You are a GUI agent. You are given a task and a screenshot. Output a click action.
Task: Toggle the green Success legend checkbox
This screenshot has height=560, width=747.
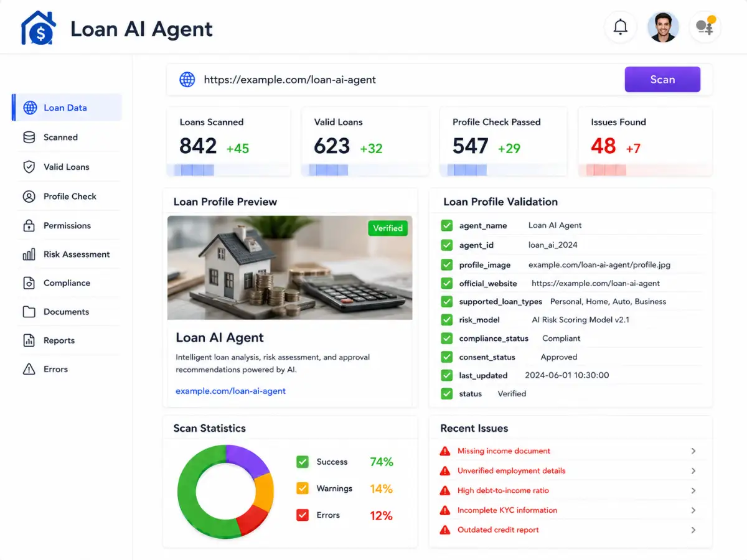click(303, 462)
